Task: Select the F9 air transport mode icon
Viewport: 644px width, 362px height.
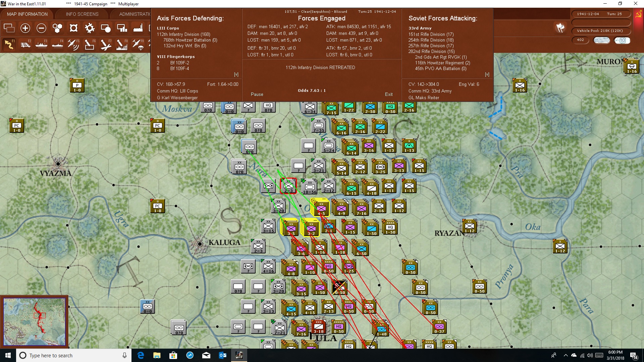Action: coord(138,44)
